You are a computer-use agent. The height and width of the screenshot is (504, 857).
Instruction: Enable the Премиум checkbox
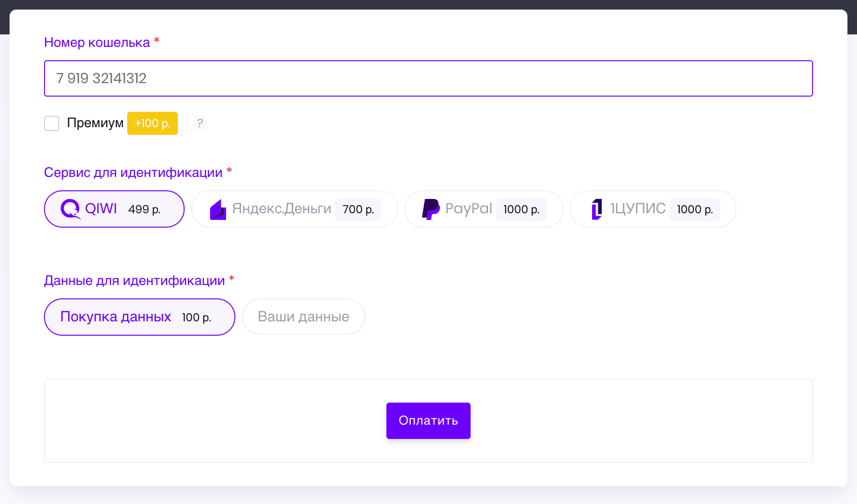[x=52, y=123]
